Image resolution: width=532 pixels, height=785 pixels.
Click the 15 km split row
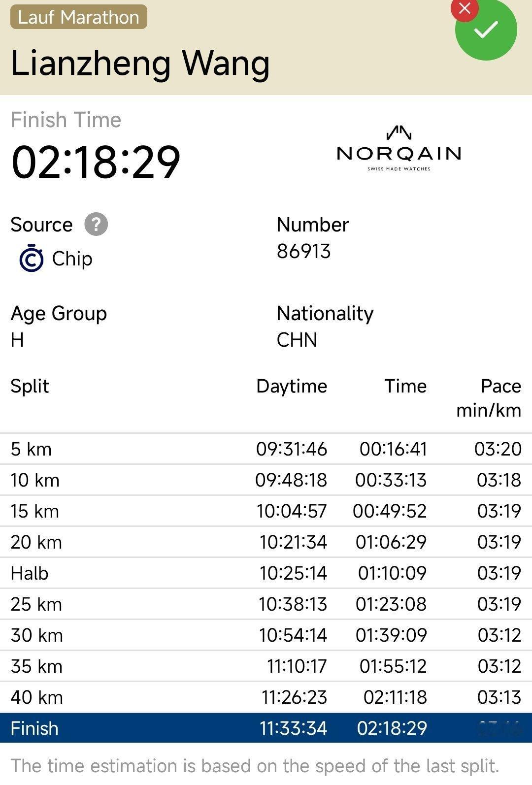coord(266,511)
